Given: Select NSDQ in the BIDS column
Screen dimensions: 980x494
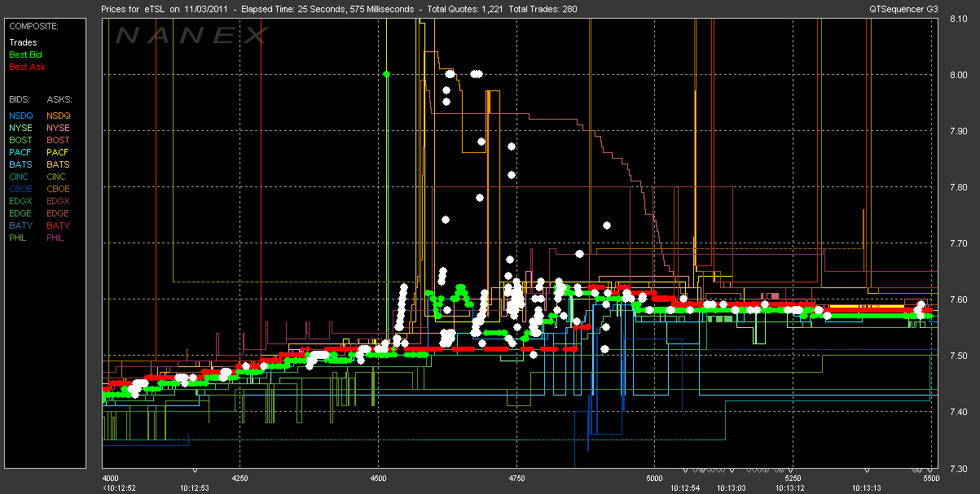Looking at the screenshot, I should click(20, 116).
